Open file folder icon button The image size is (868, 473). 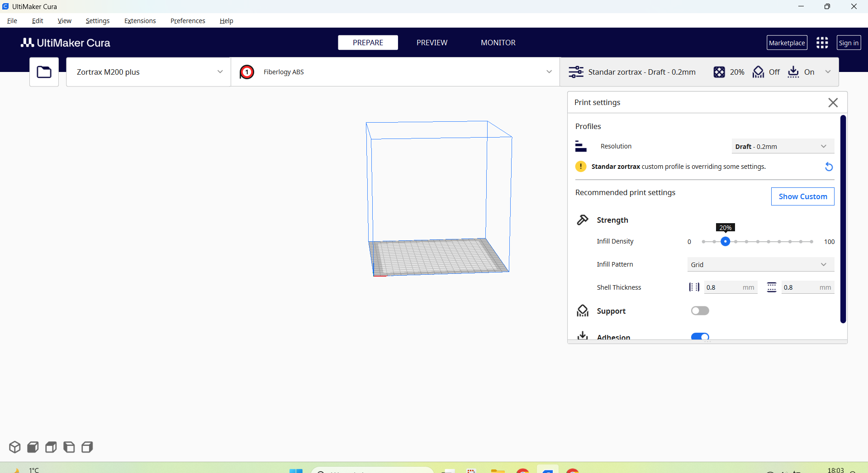tap(44, 72)
